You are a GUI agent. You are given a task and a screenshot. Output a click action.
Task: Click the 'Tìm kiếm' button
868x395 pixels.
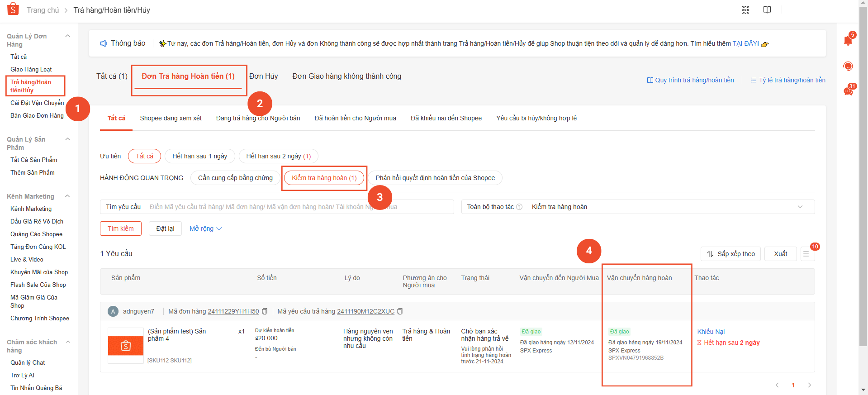pos(120,228)
